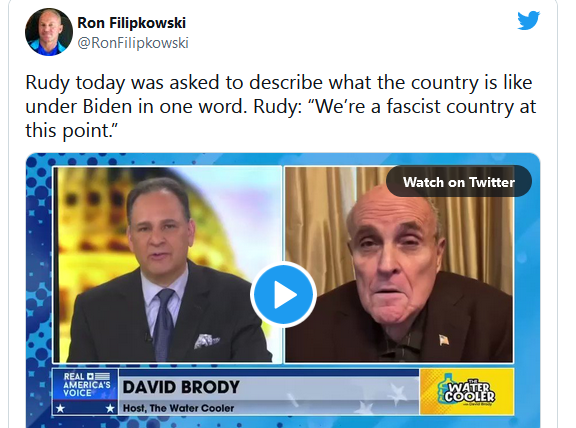Open Ron Filipkowski's profile avatar

49,32
